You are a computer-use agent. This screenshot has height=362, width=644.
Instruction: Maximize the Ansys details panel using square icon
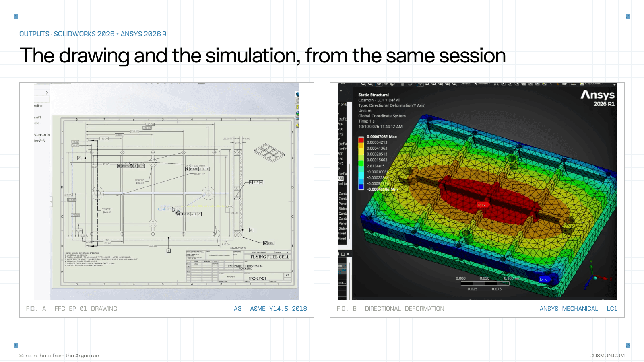[343, 254]
